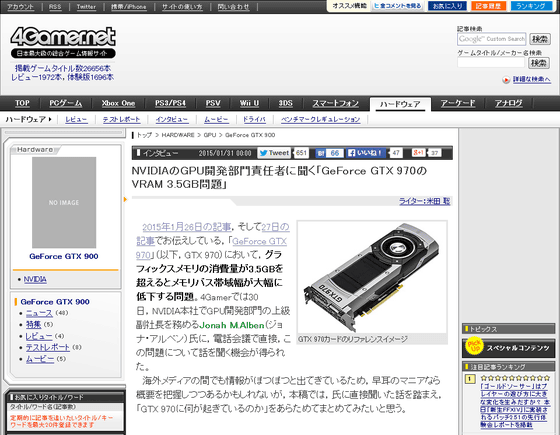Open レビュー in hardware submenu
This screenshot has width=560, height=435.
(x=76, y=120)
